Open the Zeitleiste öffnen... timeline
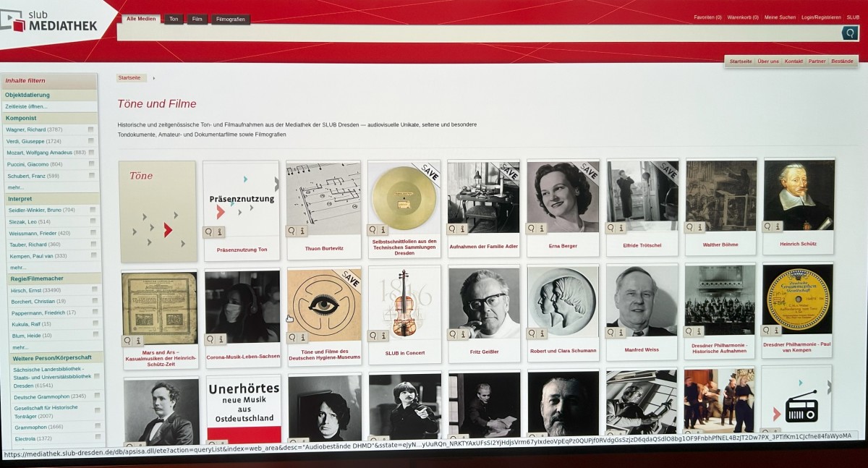Viewport: 868px width, 468px height. [x=26, y=106]
